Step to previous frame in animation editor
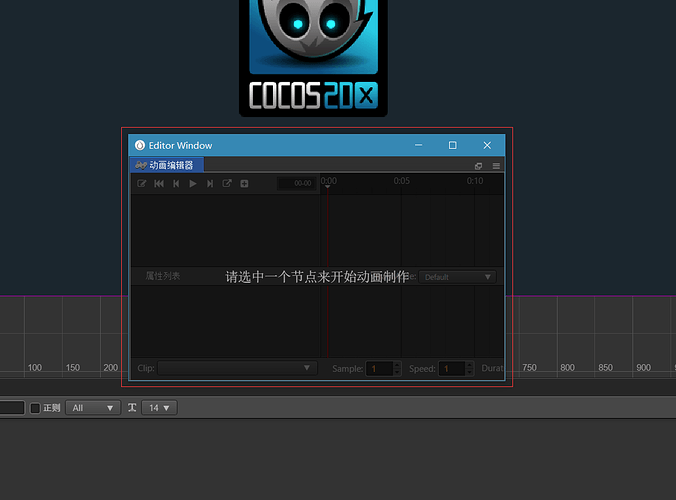 tap(176, 184)
